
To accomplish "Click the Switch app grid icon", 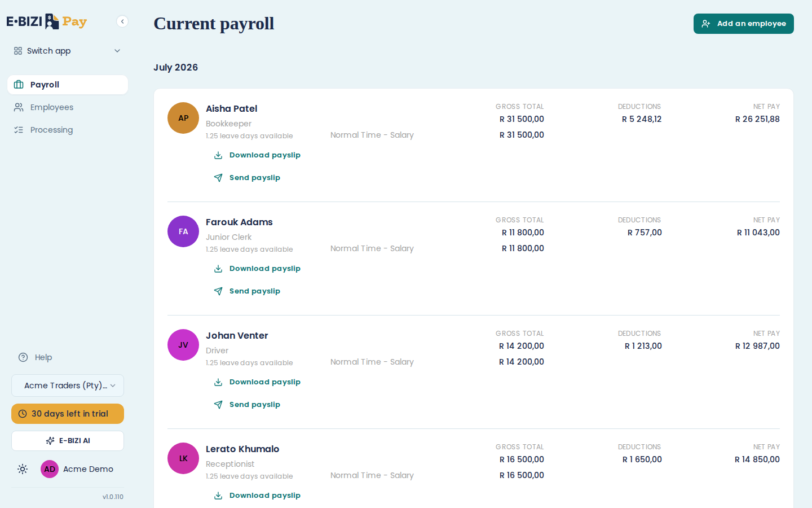I will pos(18,51).
